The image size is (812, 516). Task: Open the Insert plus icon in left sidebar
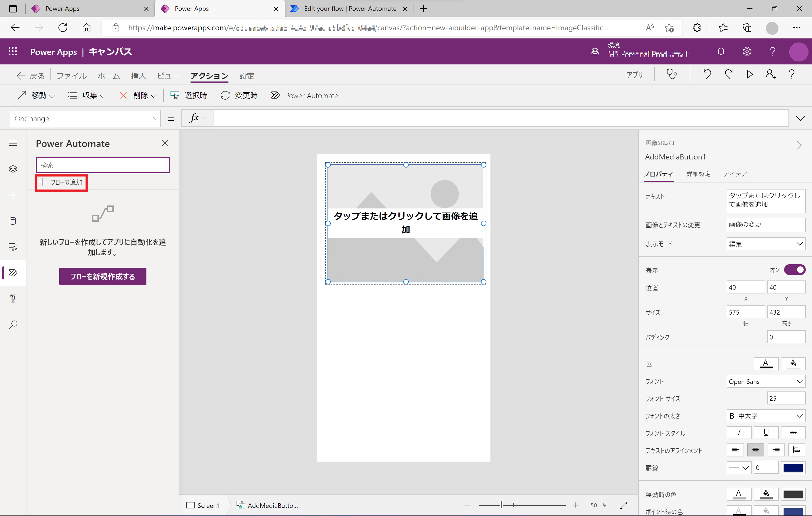pyautogui.click(x=13, y=195)
